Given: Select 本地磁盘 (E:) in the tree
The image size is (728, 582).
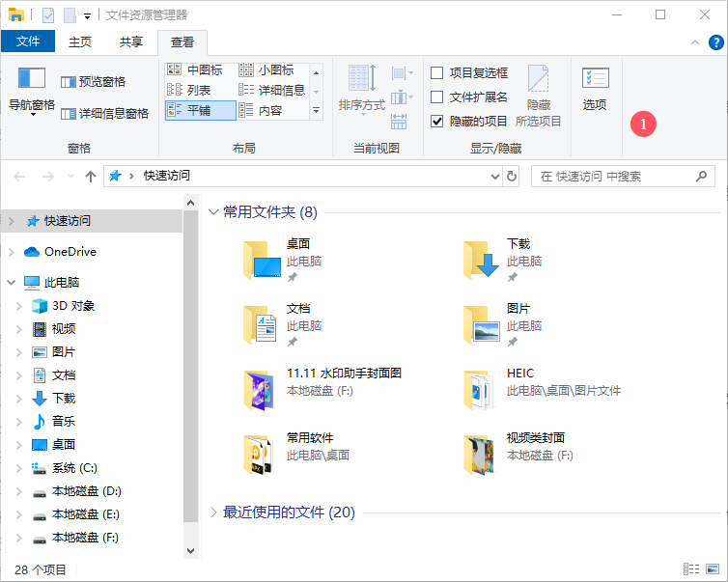Looking at the screenshot, I should pos(85,514).
